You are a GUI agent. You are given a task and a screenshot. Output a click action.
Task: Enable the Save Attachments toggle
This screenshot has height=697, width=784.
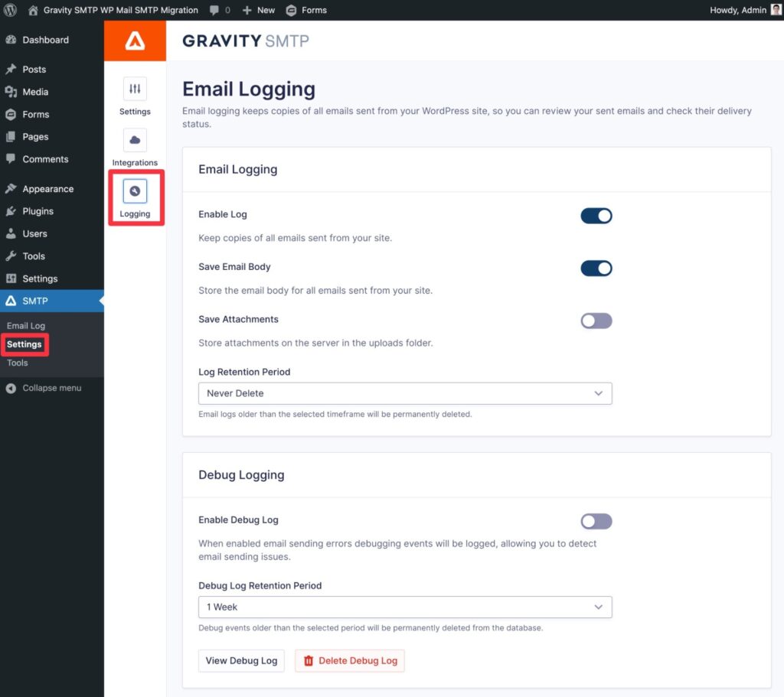click(x=596, y=321)
